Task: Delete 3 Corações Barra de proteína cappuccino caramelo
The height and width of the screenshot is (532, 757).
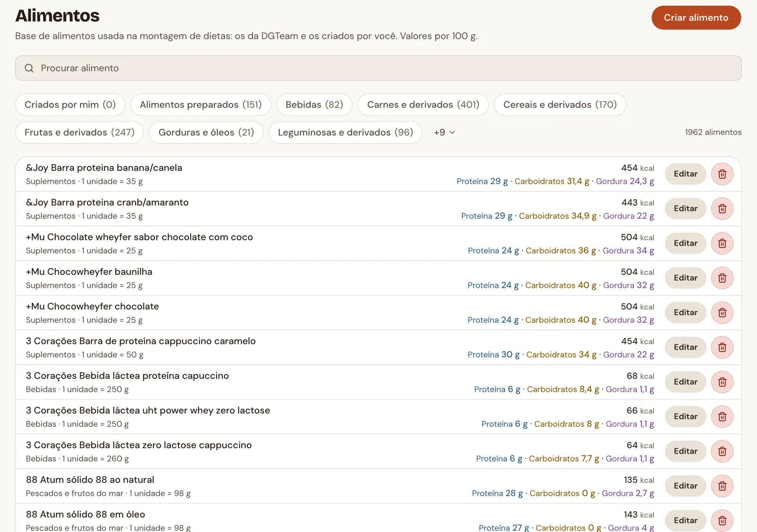Action: [x=722, y=347]
